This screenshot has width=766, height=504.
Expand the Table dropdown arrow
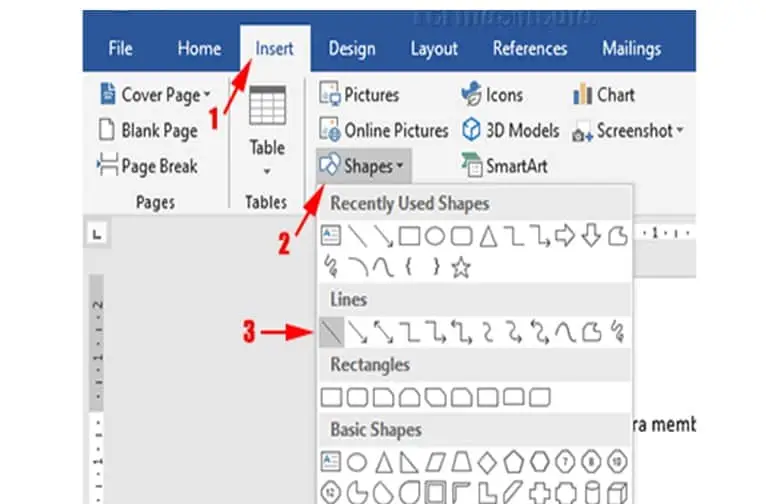[267, 171]
